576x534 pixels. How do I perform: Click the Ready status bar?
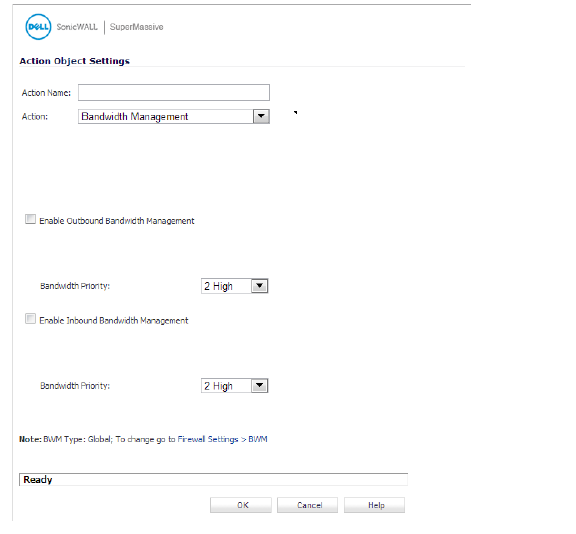point(213,480)
